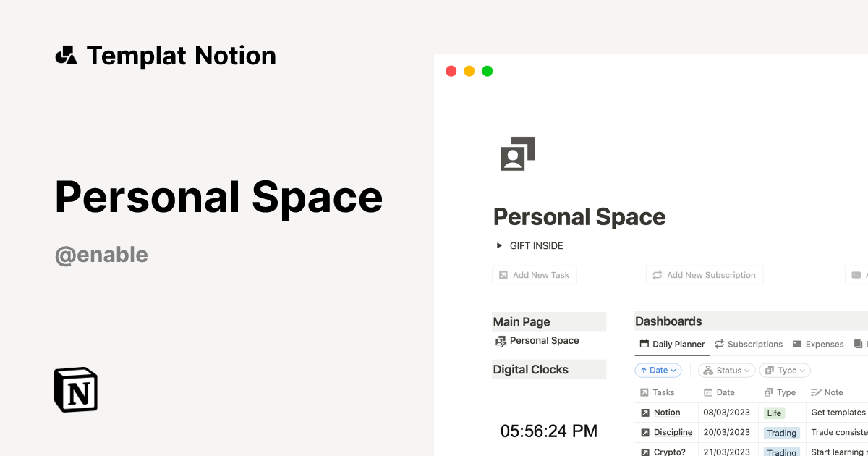Click the Notion cube logo

point(76,389)
